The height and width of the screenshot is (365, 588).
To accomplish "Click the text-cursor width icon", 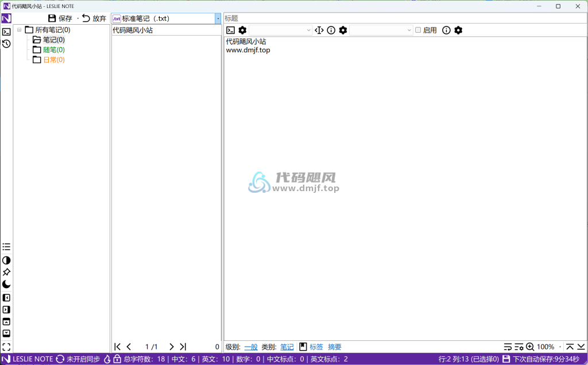I will 319,30.
